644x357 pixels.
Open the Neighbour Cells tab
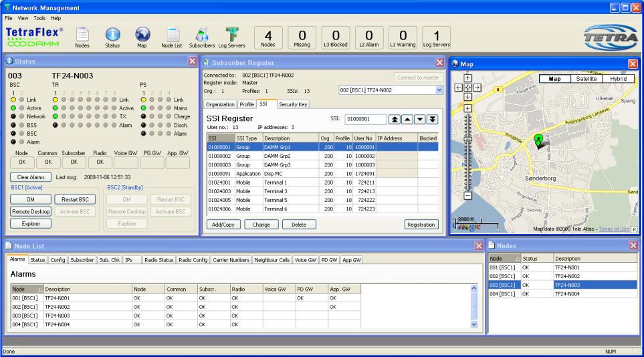tap(272, 260)
